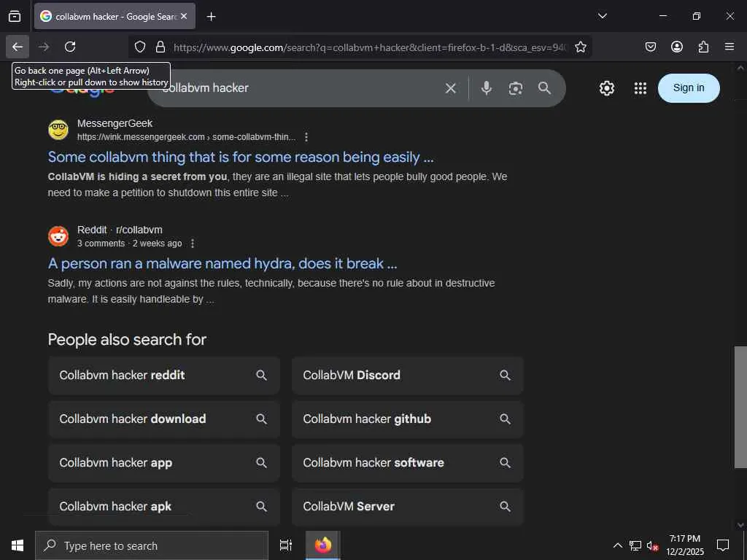This screenshot has height=560, width=747.
Task: Open the Google apps grid
Action: coord(640,88)
